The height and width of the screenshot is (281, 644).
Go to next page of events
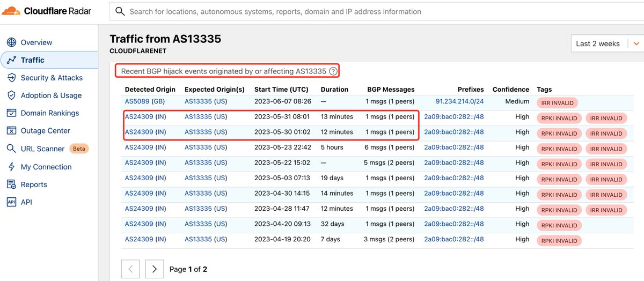click(155, 269)
